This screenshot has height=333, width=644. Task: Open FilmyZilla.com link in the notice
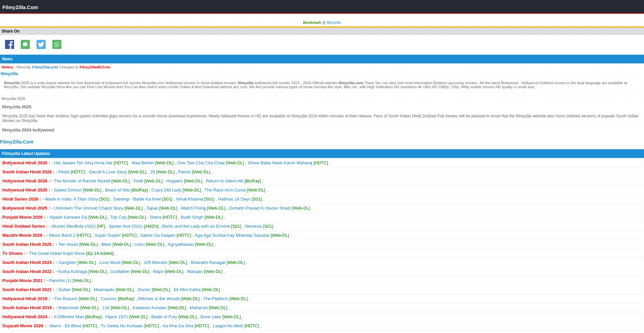coord(45,67)
